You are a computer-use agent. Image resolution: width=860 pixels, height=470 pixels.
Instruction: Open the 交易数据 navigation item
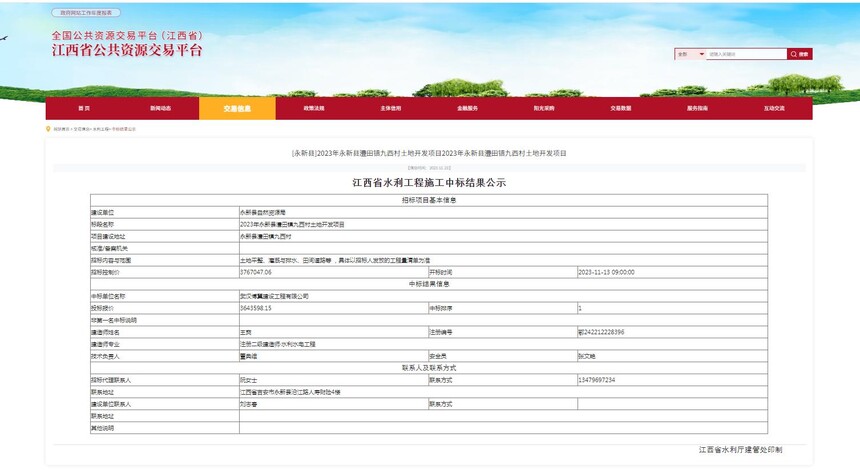[621, 108]
